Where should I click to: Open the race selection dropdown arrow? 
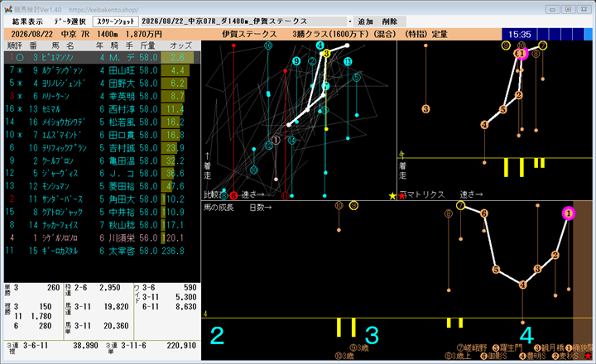[x=349, y=22]
